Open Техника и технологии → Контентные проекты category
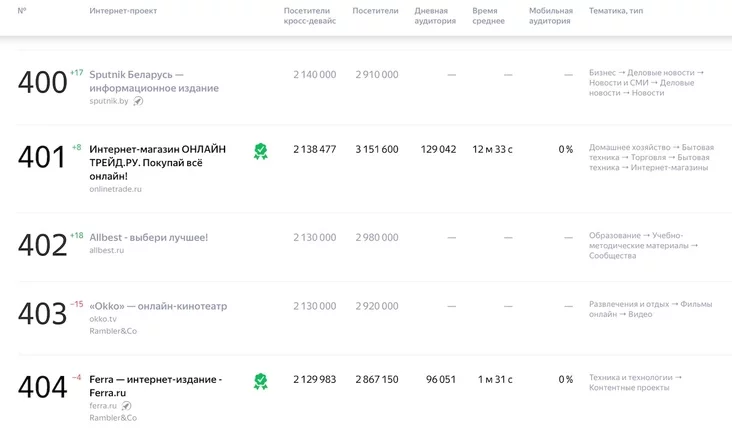This screenshot has width=732, height=434. [635, 382]
